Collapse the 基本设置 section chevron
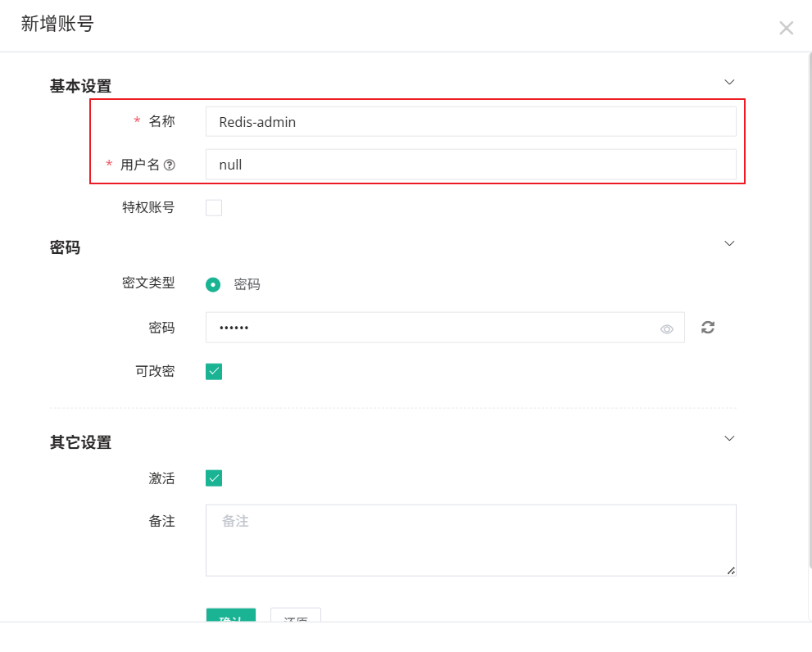The width and height of the screenshot is (812, 652). [x=729, y=82]
